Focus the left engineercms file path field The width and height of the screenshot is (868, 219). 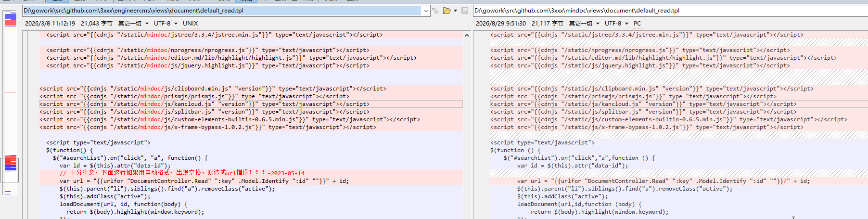click(222, 11)
